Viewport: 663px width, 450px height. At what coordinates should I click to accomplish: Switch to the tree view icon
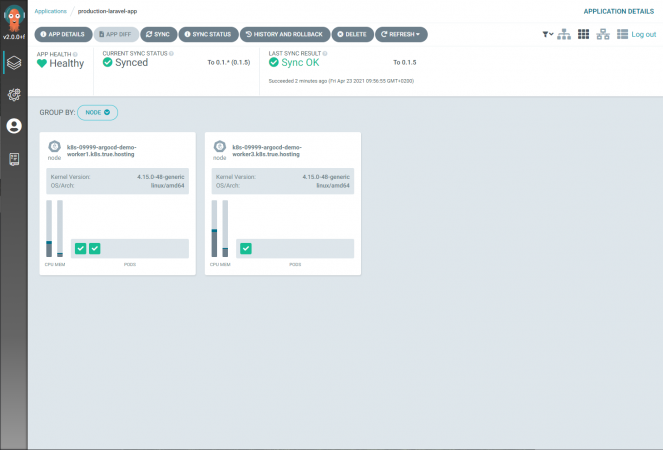click(x=564, y=34)
